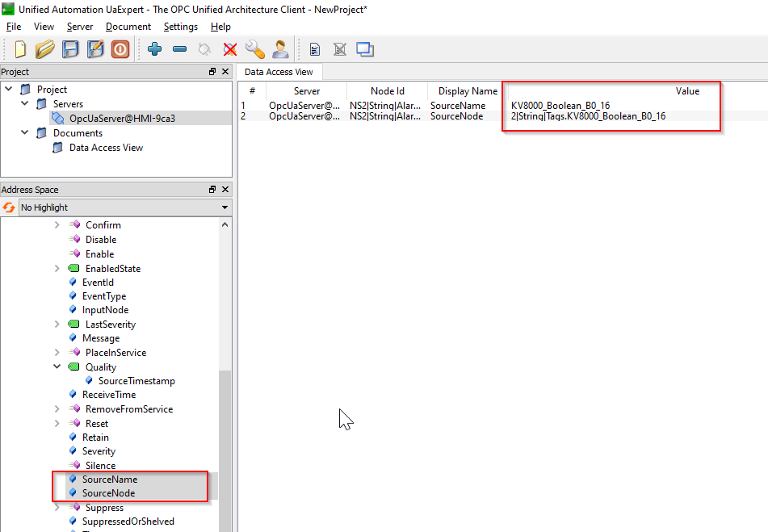Click the blue minus Remove Server icon
768x532 pixels.
pyautogui.click(x=180, y=49)
